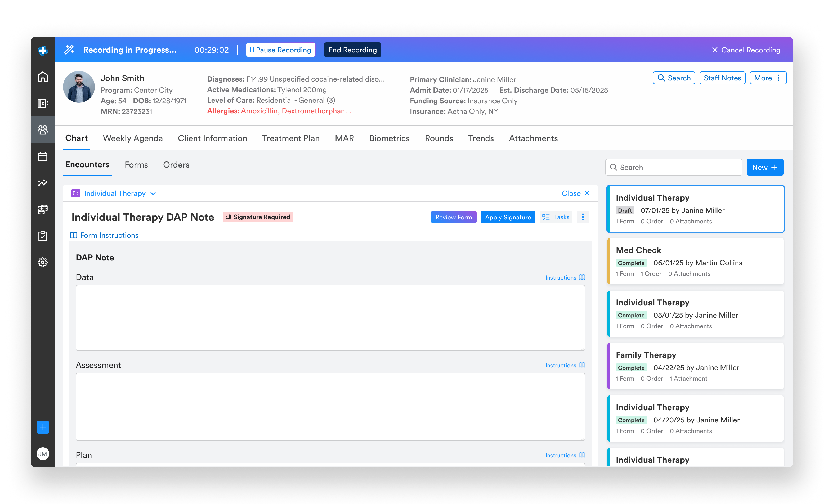Click the book icon for Plan instructions
824x504 pixels.
[x=582, y=455]
